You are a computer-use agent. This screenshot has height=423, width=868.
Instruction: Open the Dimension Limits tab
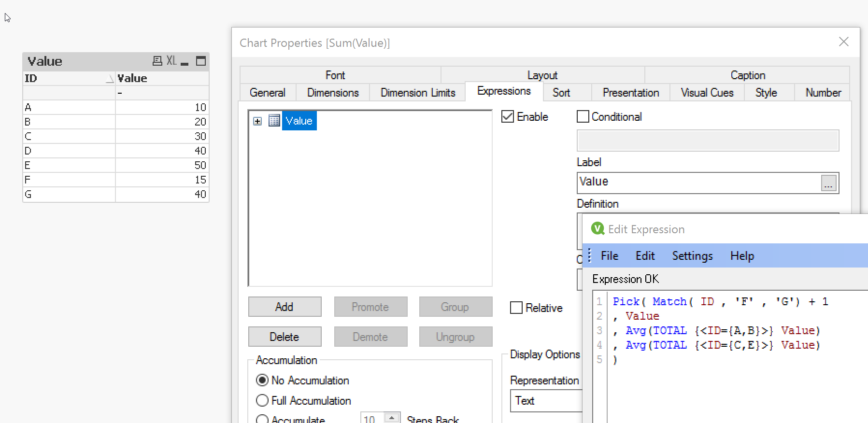coord(418,93)
